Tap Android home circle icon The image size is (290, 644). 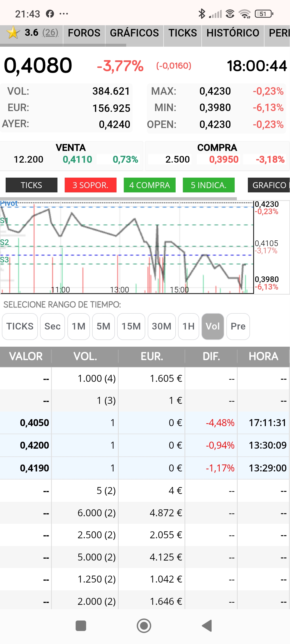pos(144,626)
